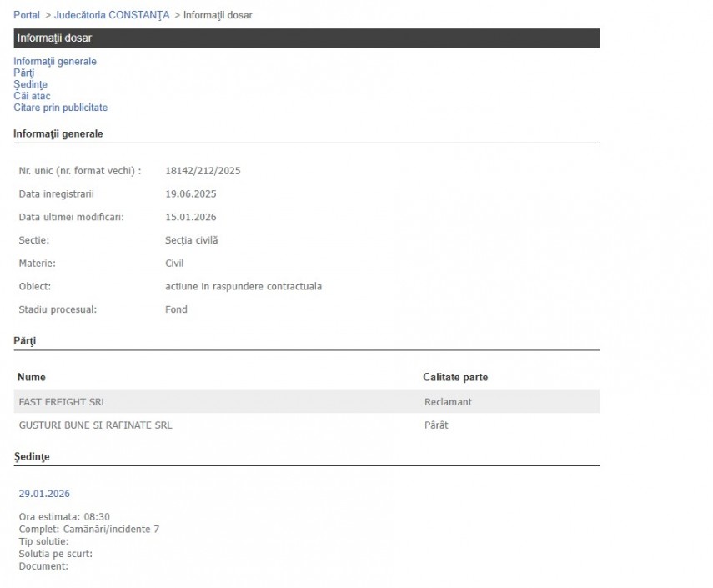The height and width of the screenshot is (588, 713).
Task: Click the actiune in raspundere contractuala text
Action: [x=244, y=287]
